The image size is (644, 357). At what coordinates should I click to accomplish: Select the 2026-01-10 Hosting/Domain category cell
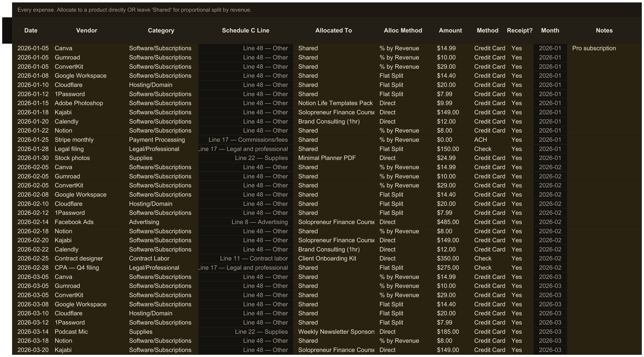(x=161, y=85)
